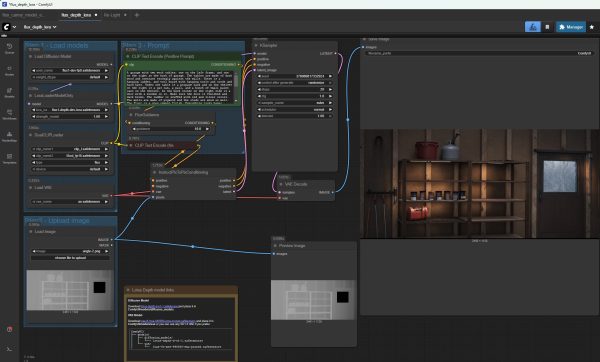The image size is (600, 362).
Task: Increase cfg with its right arrow
Action: click(330, 96)
